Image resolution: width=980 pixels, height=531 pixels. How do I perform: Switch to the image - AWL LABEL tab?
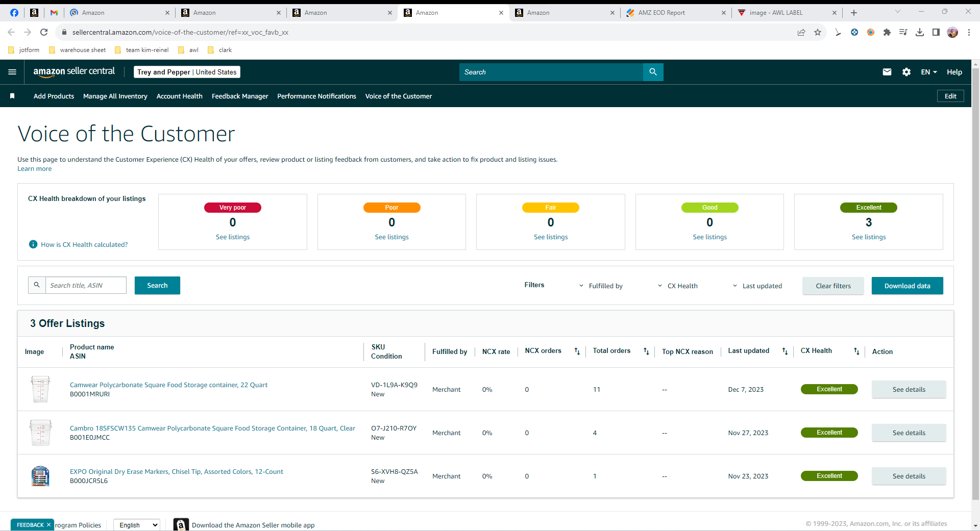(788, 13)
